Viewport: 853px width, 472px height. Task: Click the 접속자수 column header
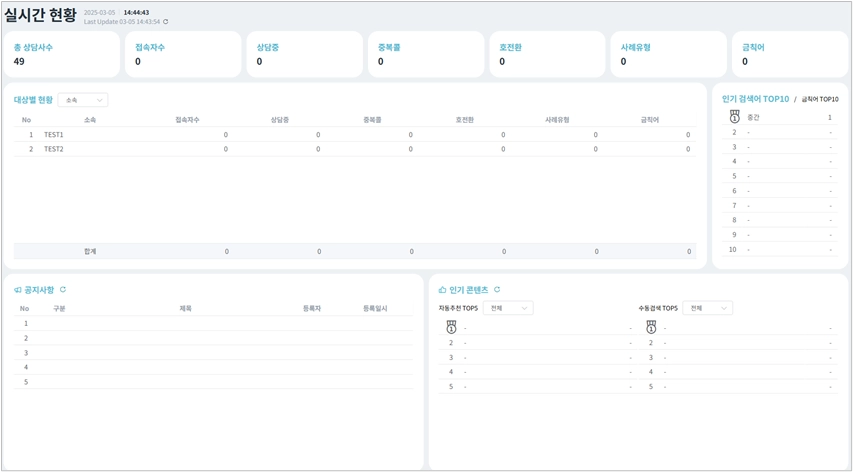point(187,120)
